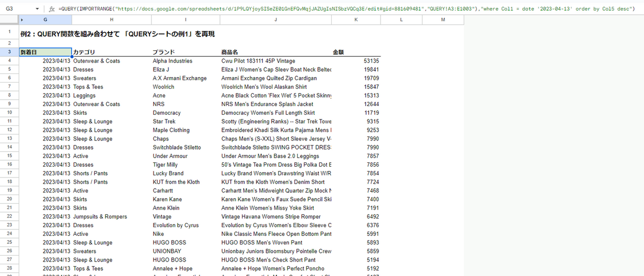Select column I header

[185, 19]
